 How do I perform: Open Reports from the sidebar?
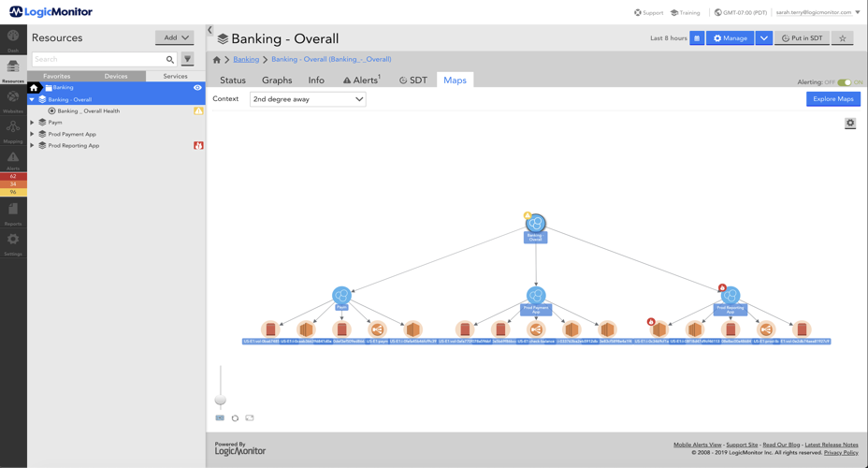point(13,212)
